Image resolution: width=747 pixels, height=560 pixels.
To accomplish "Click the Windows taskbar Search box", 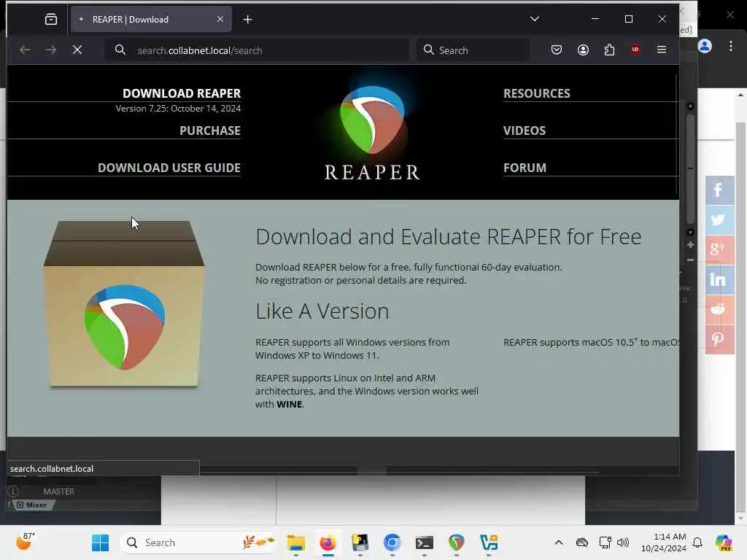I will coord(198,542).
